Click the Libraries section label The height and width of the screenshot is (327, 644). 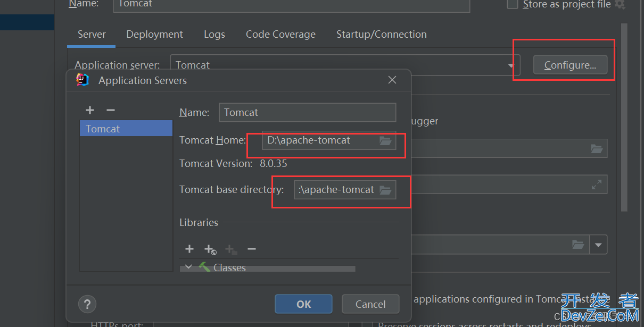199,222
